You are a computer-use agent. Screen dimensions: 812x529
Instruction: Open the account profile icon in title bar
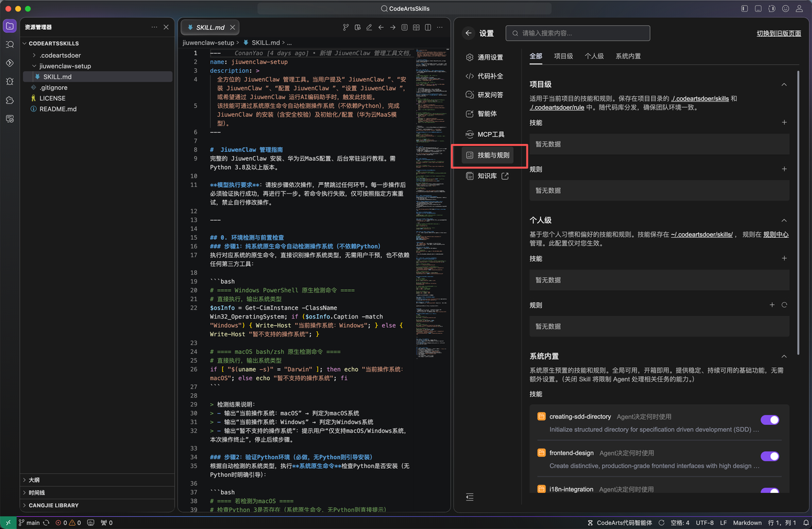(800, 9)
